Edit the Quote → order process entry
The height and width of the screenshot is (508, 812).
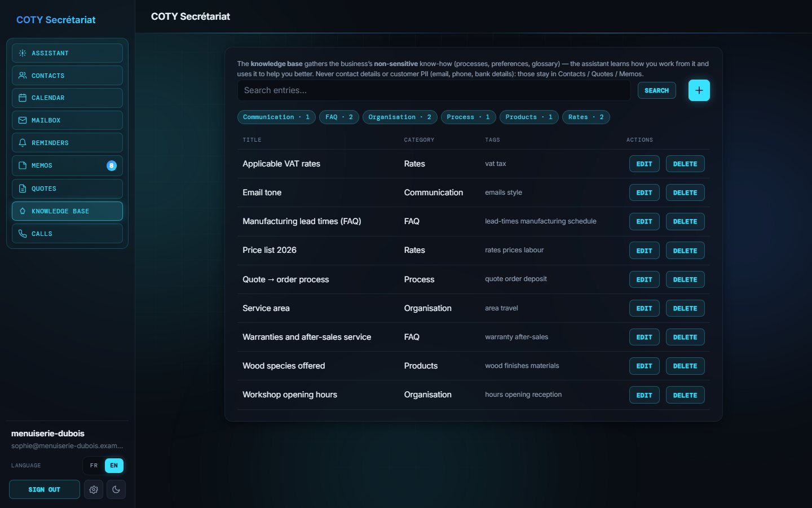tap(645, 279)
